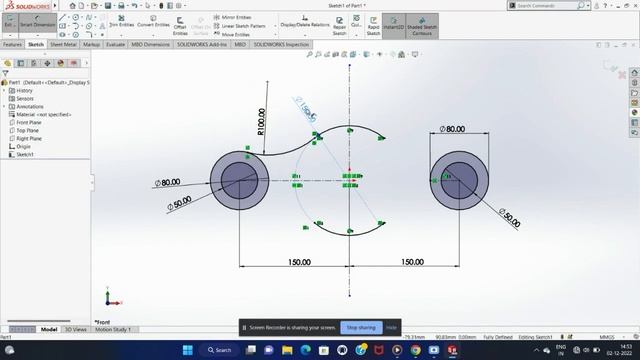The width and height of the screenshot is (640, 360).
Task: Expand the Annotations tree node
Action: click(x=4, y=107)
